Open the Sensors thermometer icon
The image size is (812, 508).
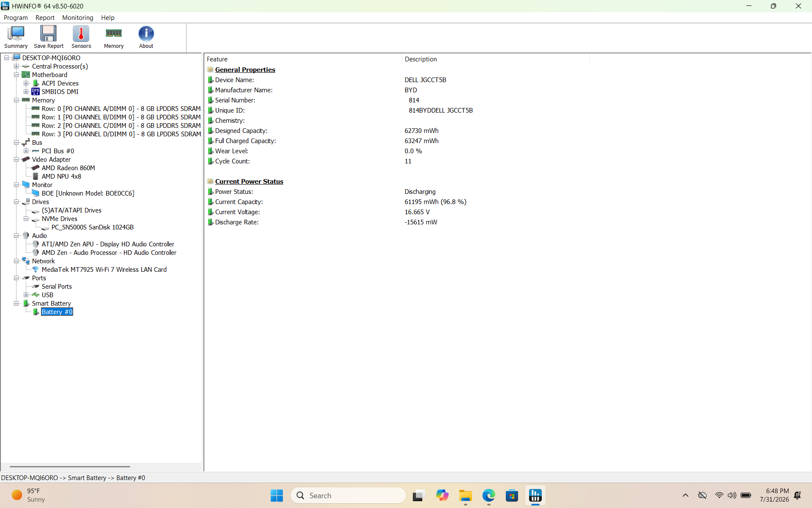click(81, 37)
